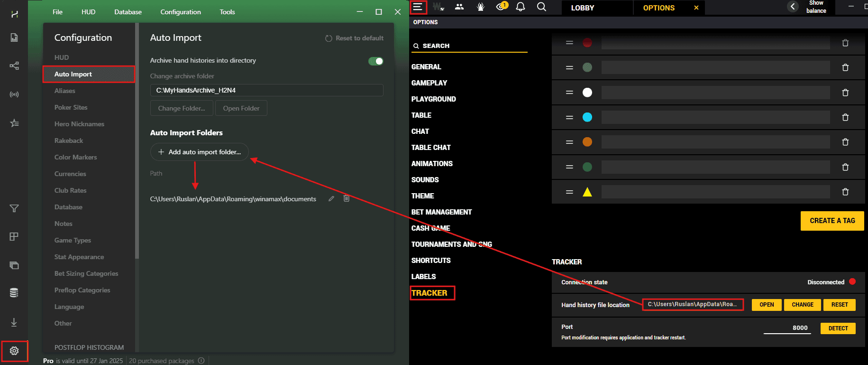Switch to the LOBBY tab
Viewport: 868px width, 365px height.
point(583,8)
